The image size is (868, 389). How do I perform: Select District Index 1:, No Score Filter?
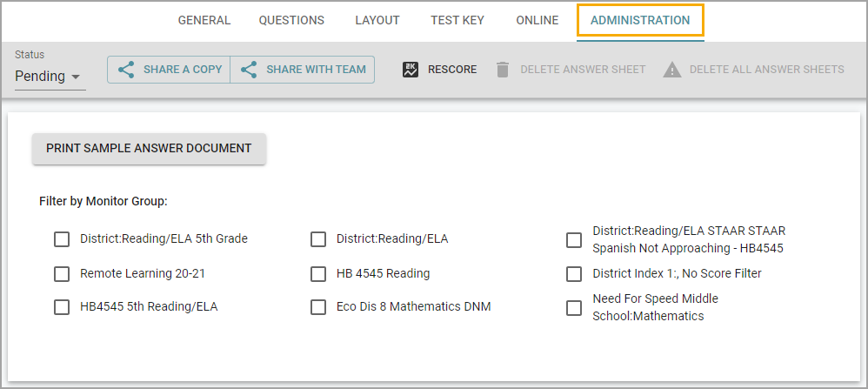click(574, 274)
